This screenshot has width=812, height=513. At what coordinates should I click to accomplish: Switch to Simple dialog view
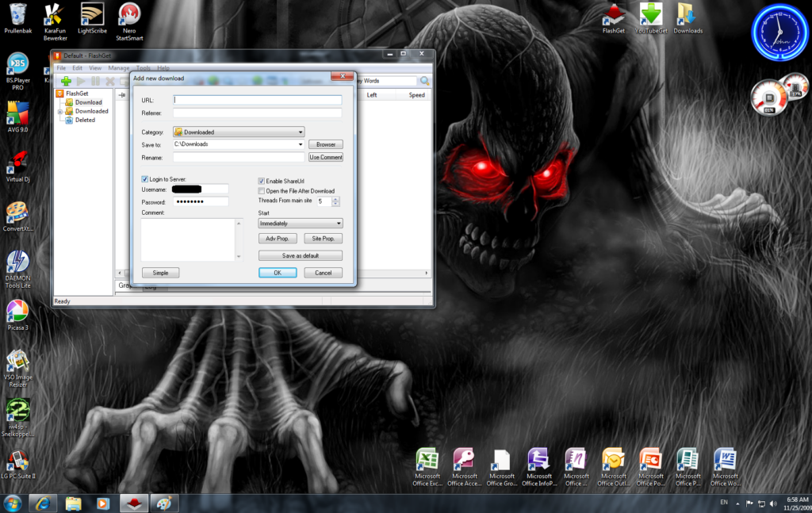160,273
